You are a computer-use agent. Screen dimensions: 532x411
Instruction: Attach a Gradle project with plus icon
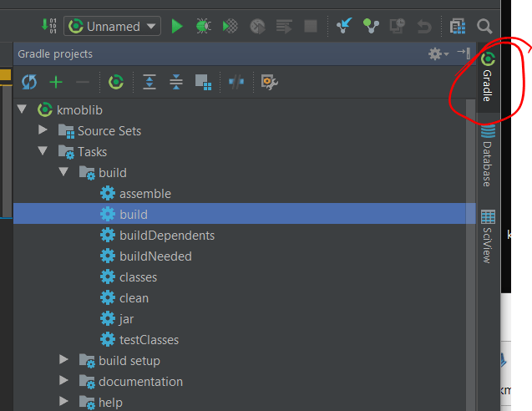[x=56, y=82]
